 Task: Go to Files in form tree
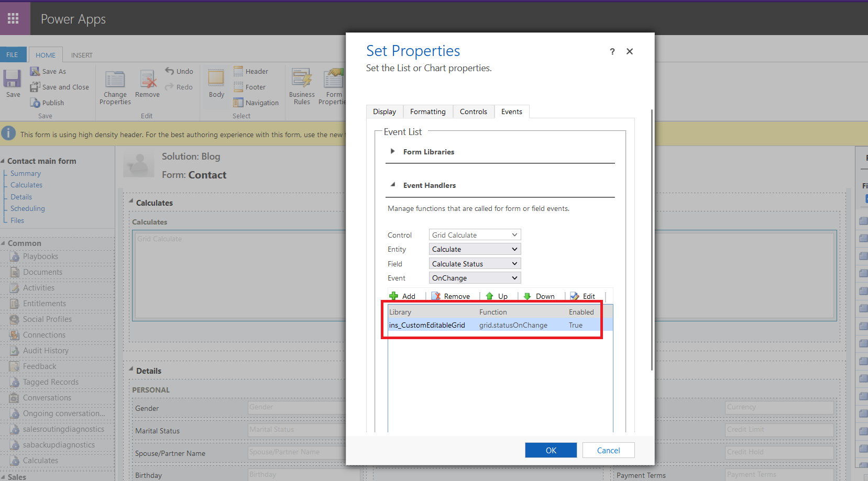click(17, 220)
